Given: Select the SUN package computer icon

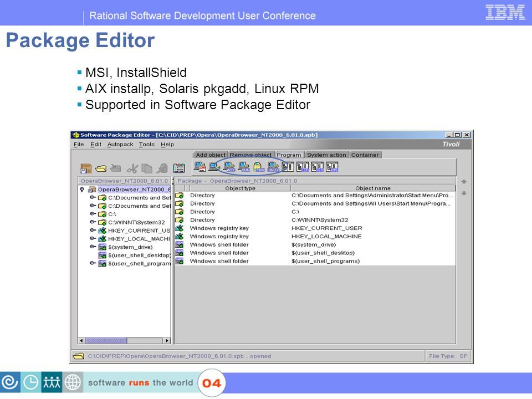Looking at the screenshot, I should point(244,167).
